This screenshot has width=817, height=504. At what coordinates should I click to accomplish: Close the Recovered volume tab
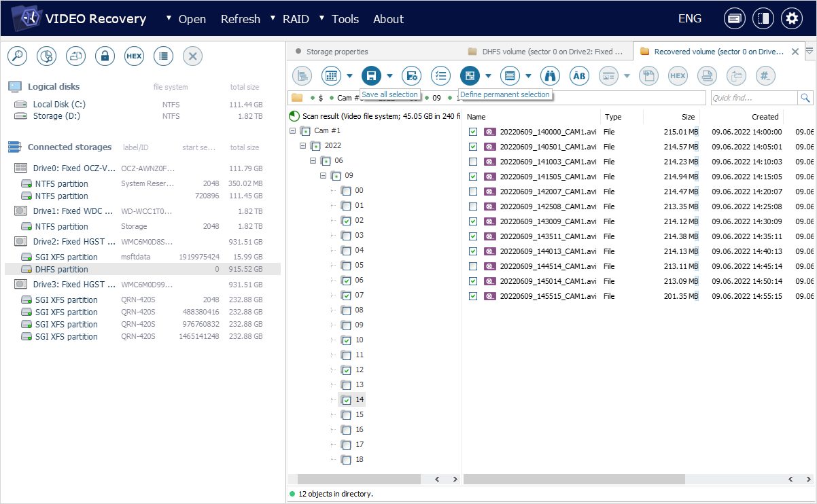795,52
